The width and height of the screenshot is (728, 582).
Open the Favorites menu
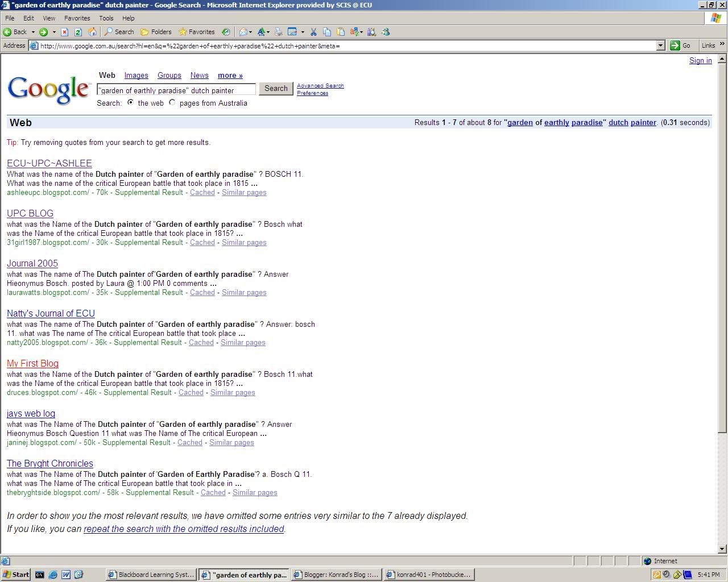77,18
